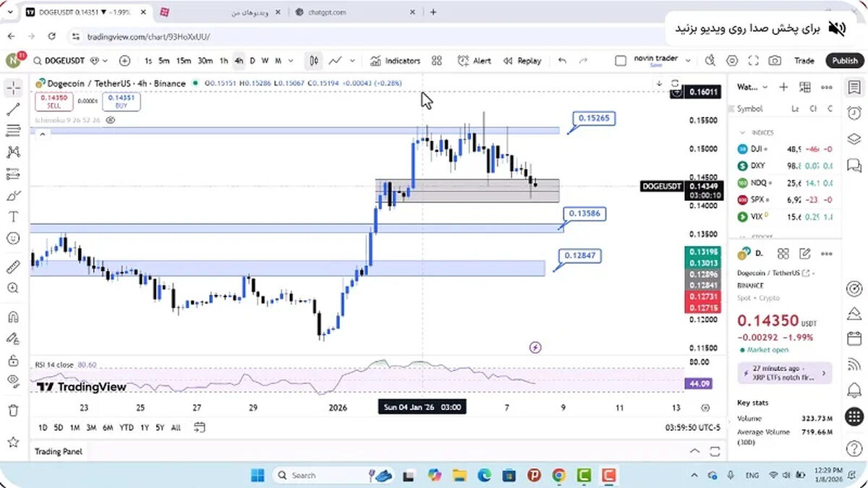This screenshot has height=488, width=868.
Task: Select the 1s timeframe
Action: 148,61
